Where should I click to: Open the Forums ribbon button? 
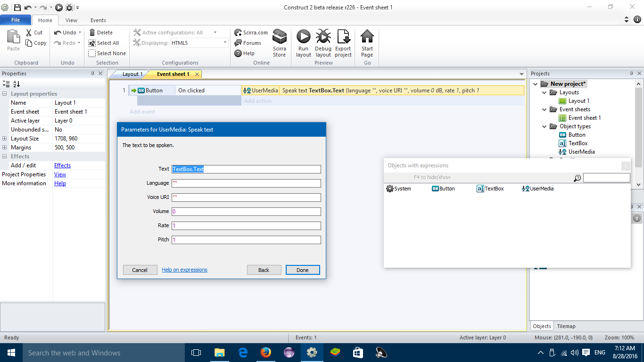[248, 43]
